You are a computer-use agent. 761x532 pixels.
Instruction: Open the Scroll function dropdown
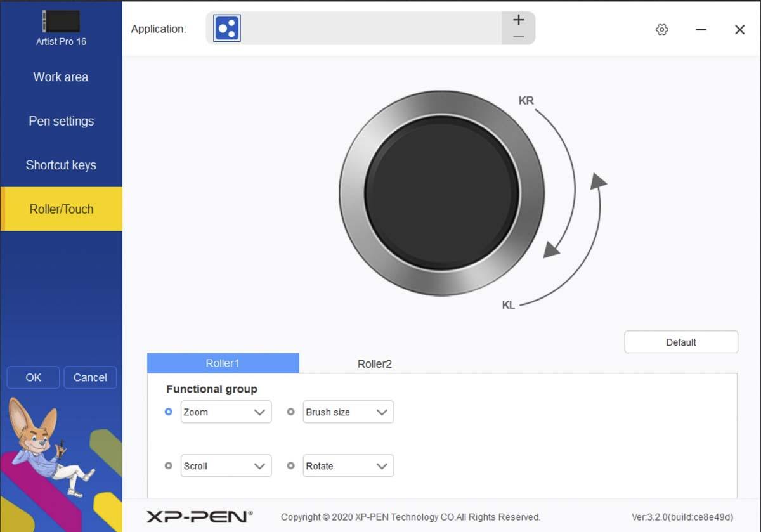pos(226,465)
